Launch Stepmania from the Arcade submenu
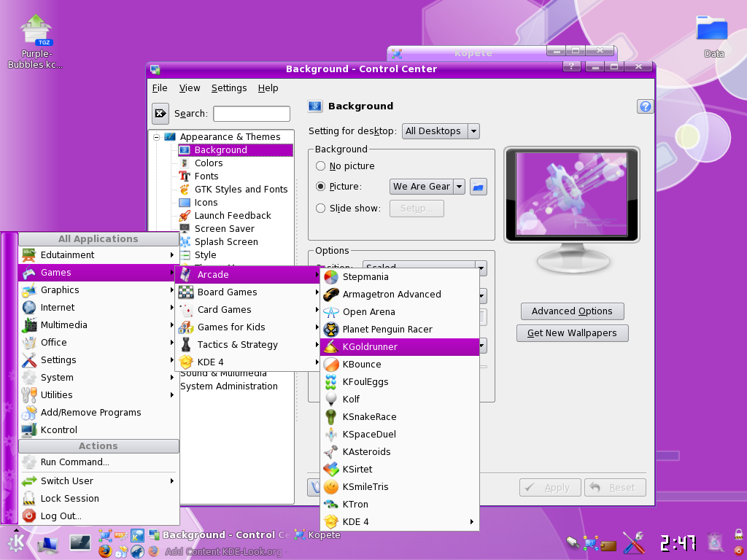 click(x=400, y=276)
